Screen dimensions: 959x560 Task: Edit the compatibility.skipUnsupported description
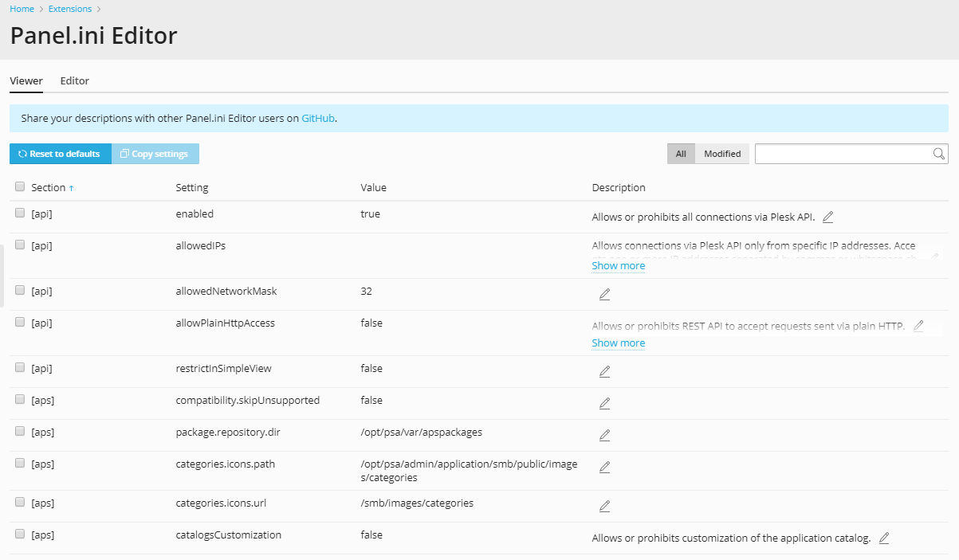(x=604, y=403)
